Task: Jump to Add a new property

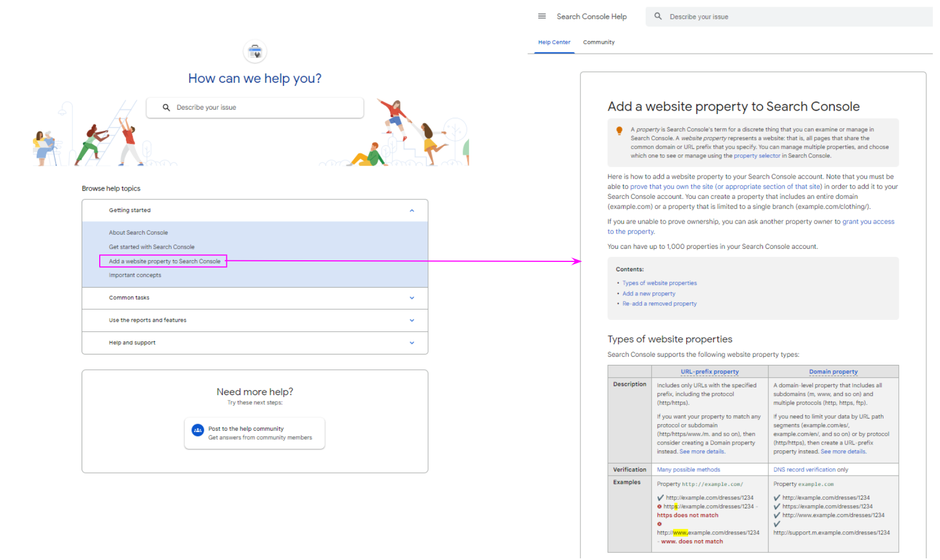Action: click(x=648, y=294)
